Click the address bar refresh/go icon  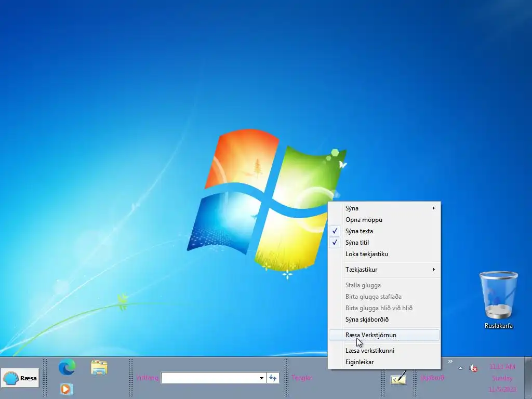273,378
